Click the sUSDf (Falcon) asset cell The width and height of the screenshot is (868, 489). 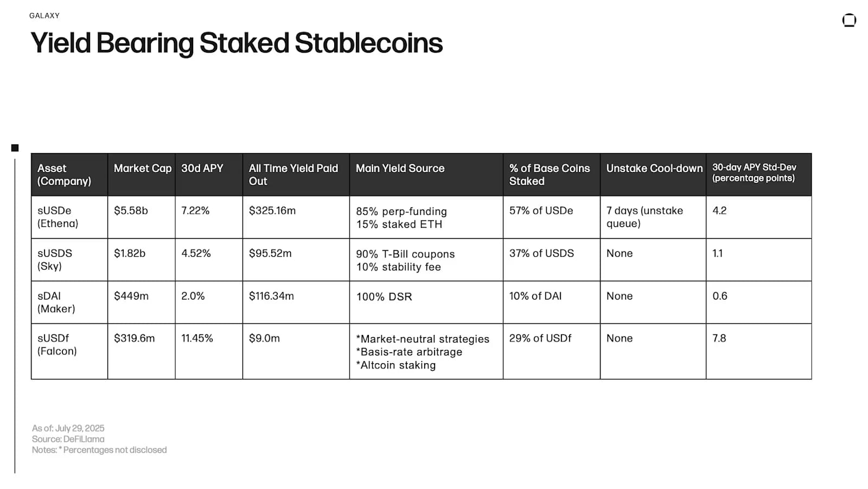[x=57, y=345]
